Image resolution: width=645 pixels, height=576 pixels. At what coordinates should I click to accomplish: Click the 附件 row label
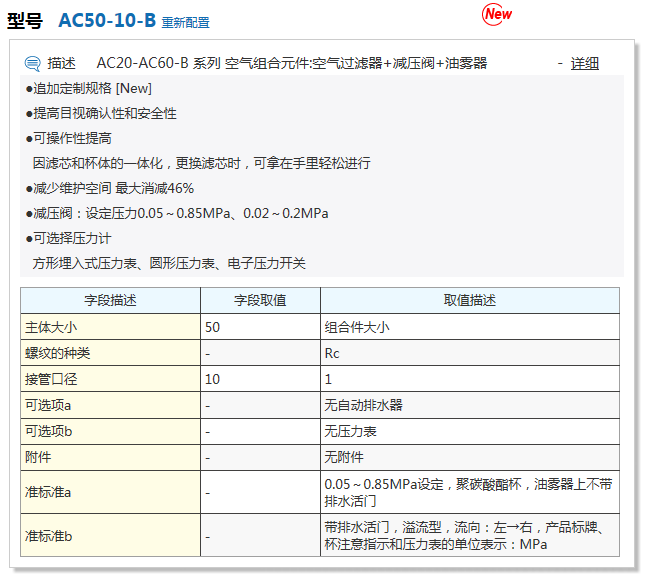tap(110, 458)
